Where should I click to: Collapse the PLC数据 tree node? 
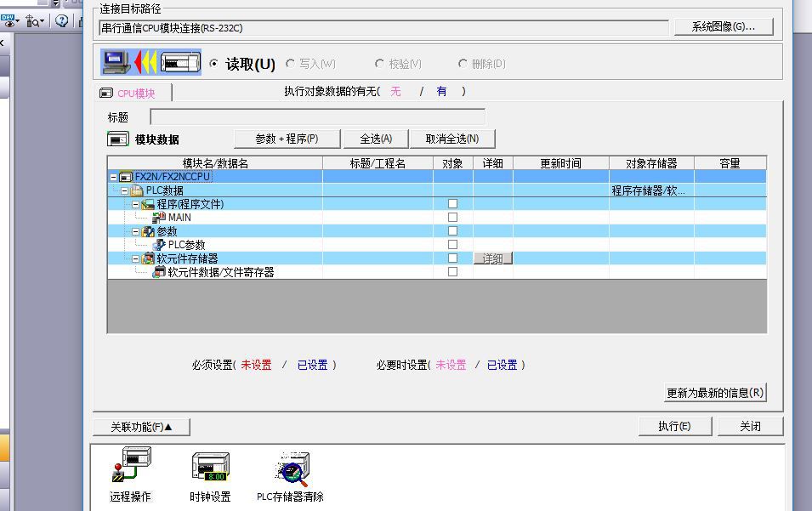[124, 190]
